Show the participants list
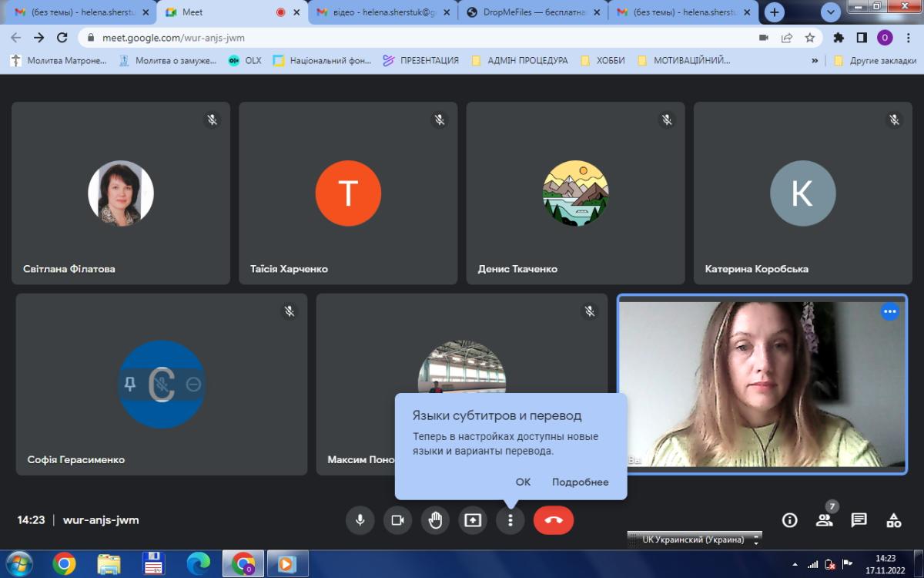The width and height of the screenshot is (924, 578). click(x=824, y=520)
